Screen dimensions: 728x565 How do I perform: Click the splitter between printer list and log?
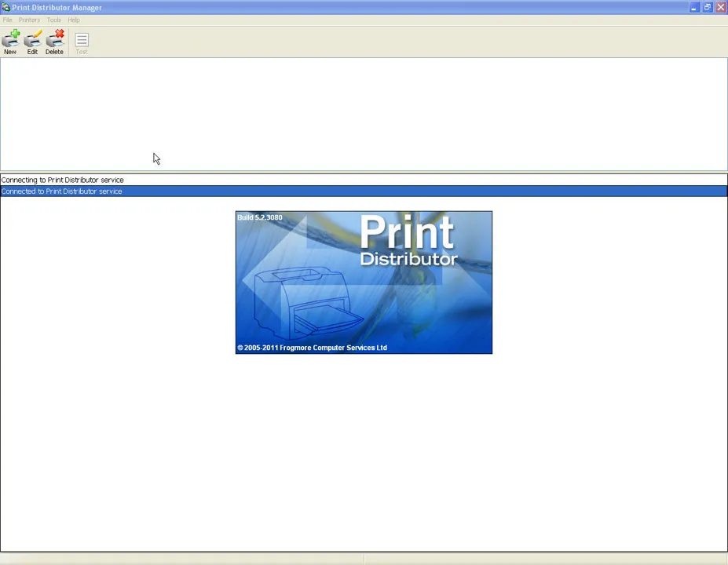364,172
